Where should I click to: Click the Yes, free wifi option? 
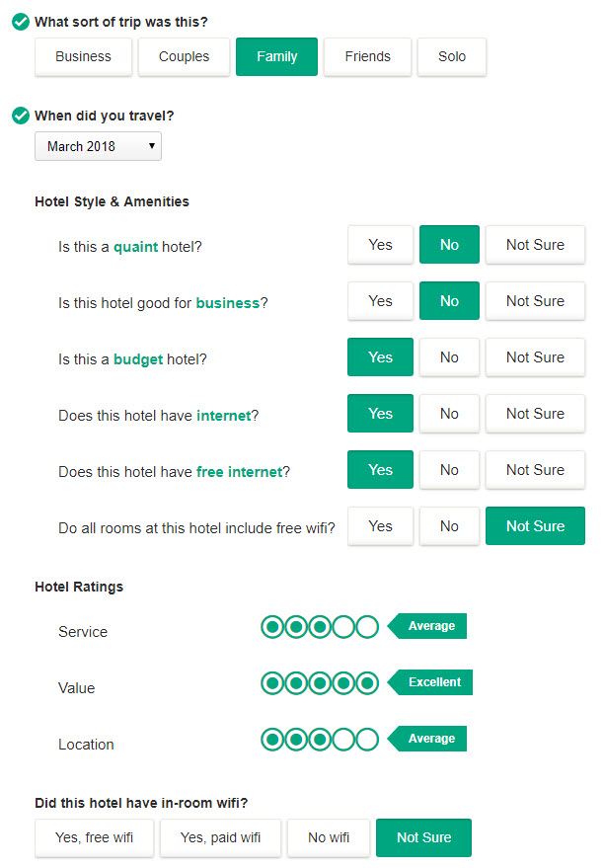[x=94, y=837]
